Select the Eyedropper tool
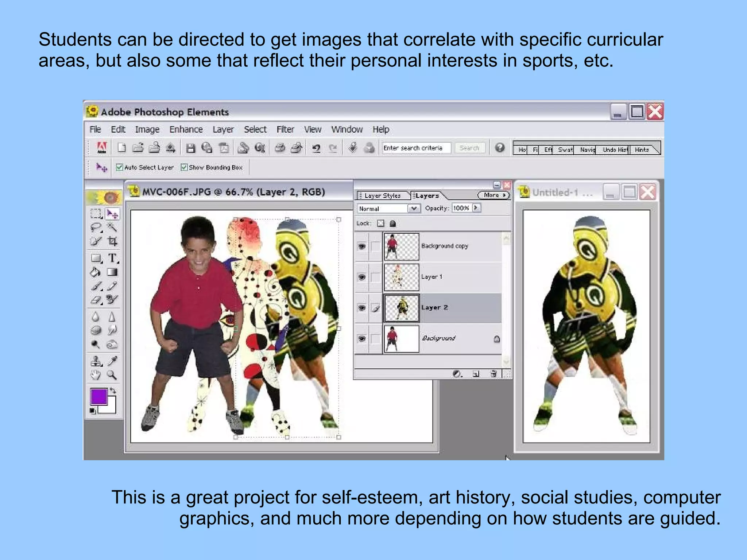The height and width of the screenshot is (560, 747). [x=112, y=361]
